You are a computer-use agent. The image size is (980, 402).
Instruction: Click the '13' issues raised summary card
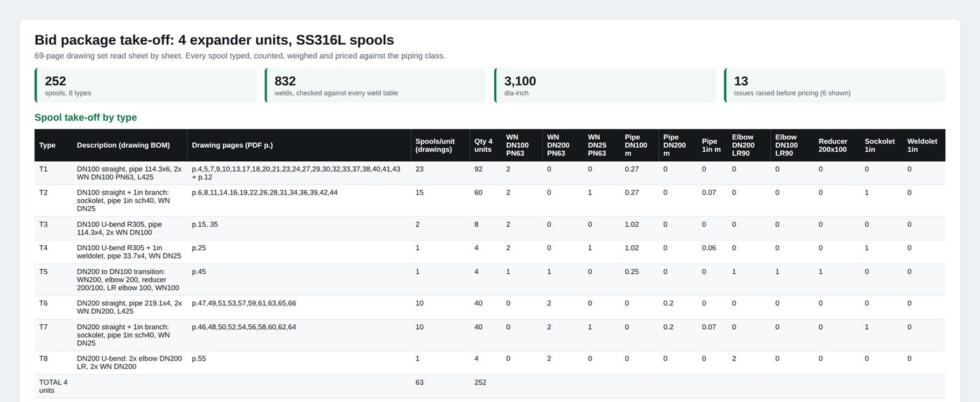point(834,85)
